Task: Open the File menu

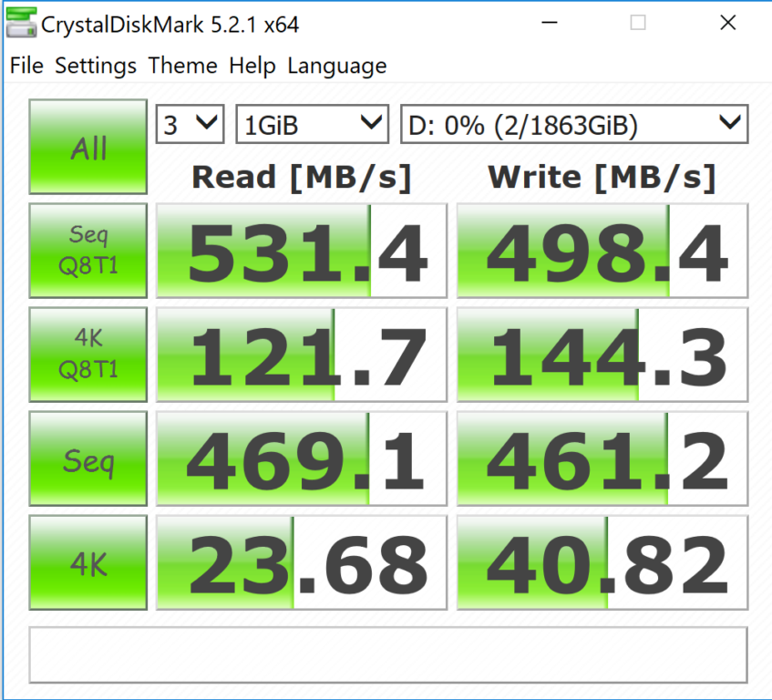Action: (26, 66)
